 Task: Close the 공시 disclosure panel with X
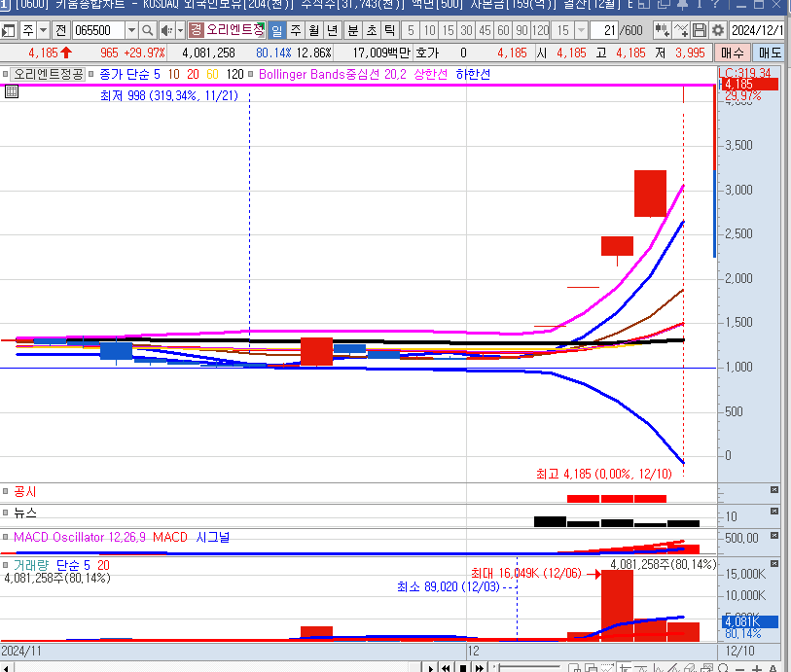tap(774, 490)
